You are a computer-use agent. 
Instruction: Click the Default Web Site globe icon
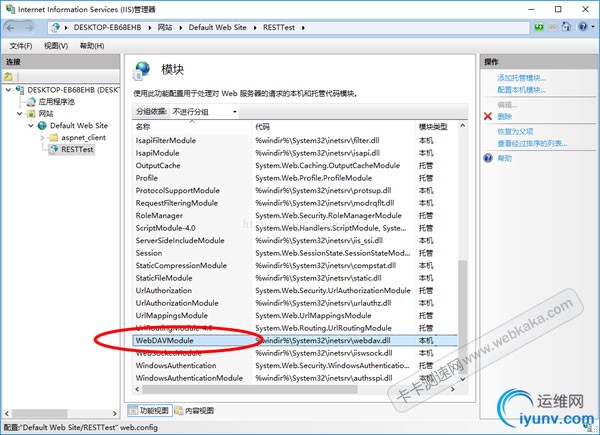pyautogui.click(x=42, y=125)
